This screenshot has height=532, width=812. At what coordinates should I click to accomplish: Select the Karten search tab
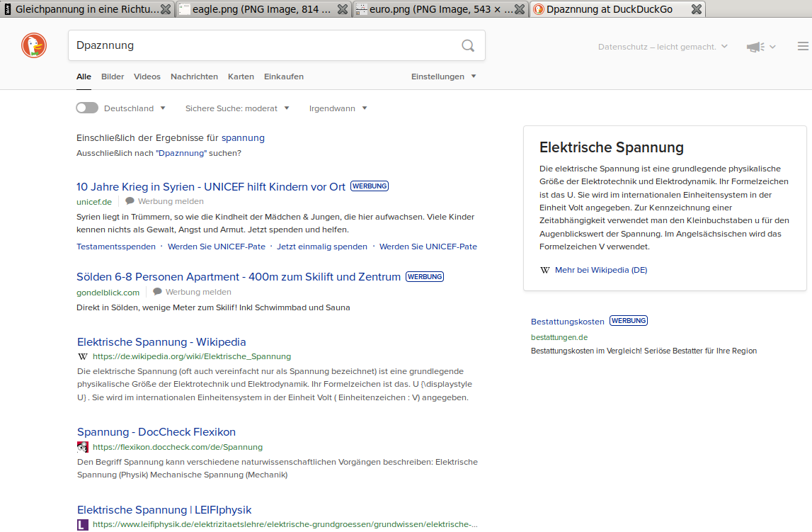(241, 77)
